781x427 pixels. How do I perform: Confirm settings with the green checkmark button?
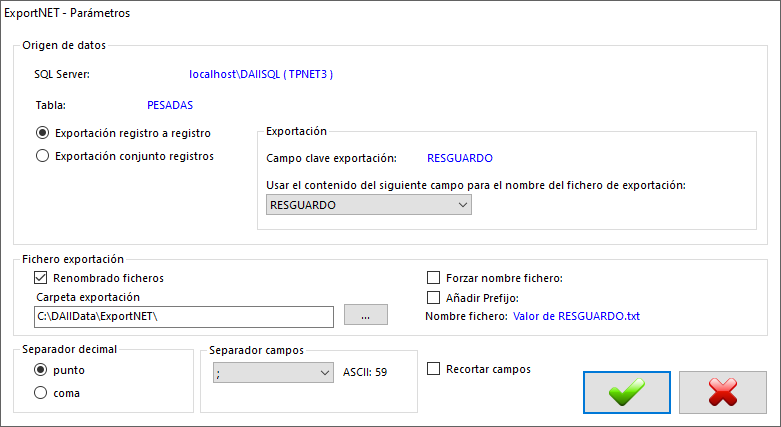click(627, 392)
